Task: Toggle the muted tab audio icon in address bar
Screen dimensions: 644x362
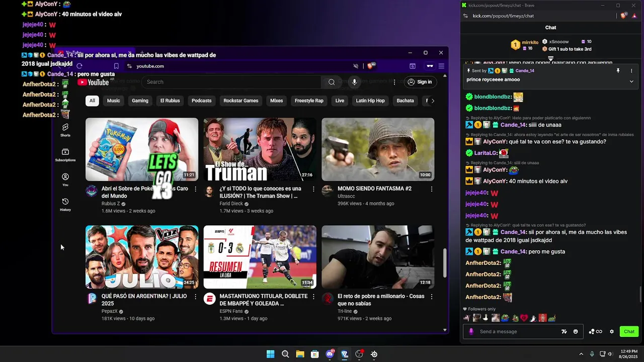Action: (356, 66)
